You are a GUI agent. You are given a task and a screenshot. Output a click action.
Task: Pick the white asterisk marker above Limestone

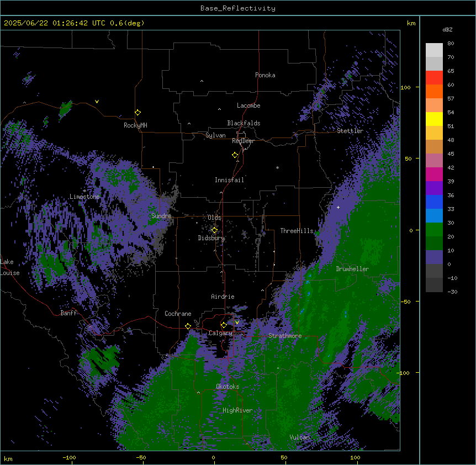(84, 191)
